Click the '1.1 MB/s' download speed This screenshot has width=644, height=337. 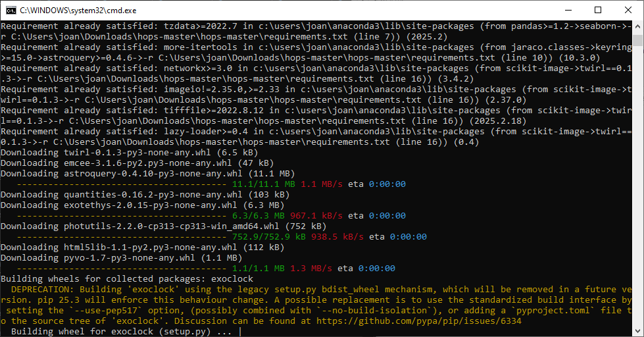(x=322, y=184)
